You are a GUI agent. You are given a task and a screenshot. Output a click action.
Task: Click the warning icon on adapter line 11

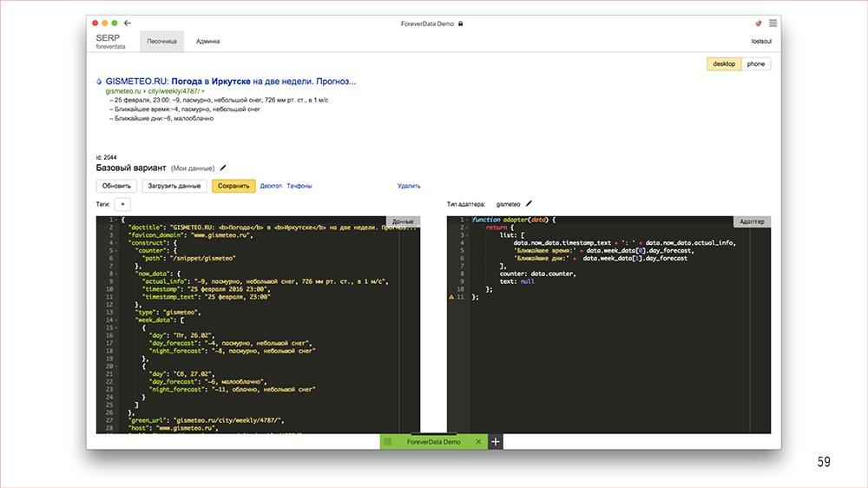pyautogui.click(x=451, y=297)
